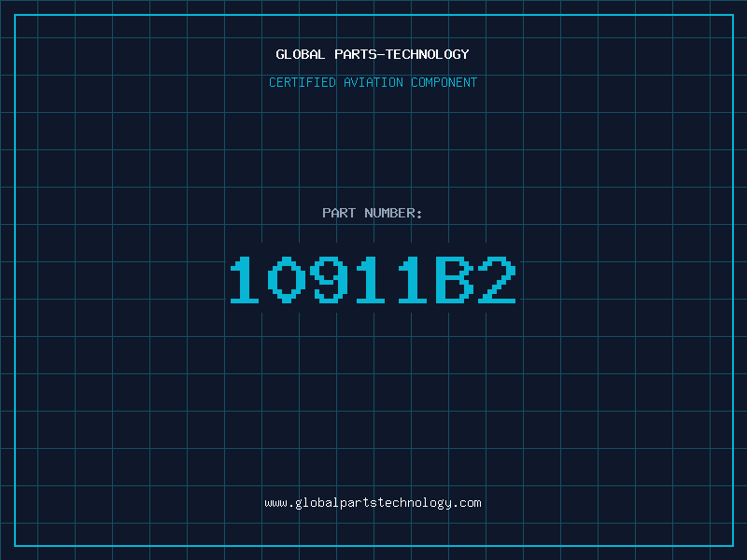747x560 pixels.
Task: Open the www.globalpartstechnology.com link
Action: click(373, 503)
